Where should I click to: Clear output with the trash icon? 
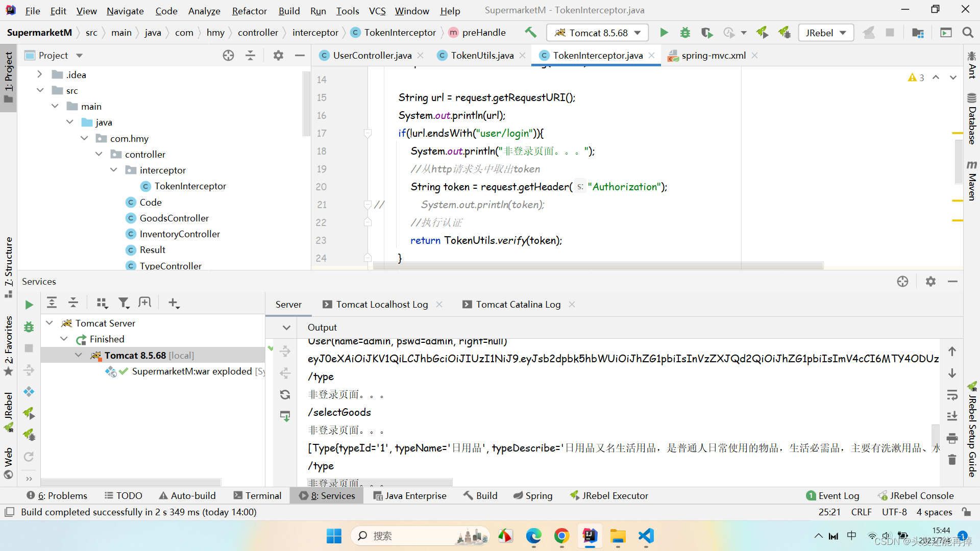(x=952, y=460)
